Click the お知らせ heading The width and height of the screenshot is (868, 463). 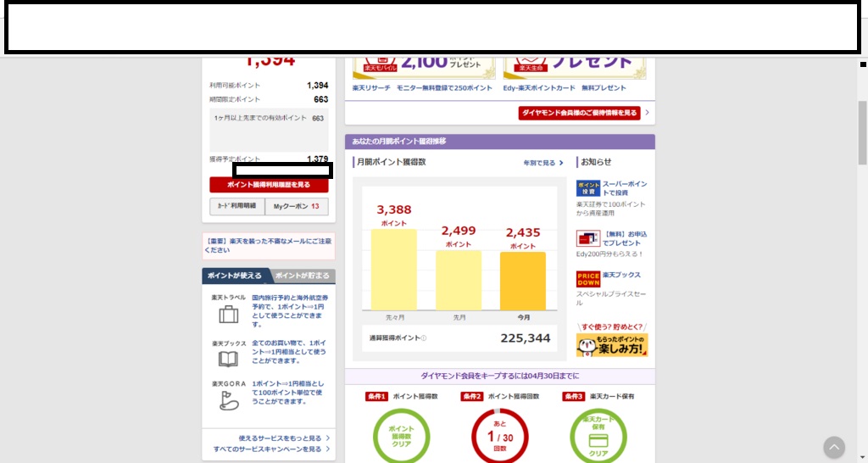point(596,162)
